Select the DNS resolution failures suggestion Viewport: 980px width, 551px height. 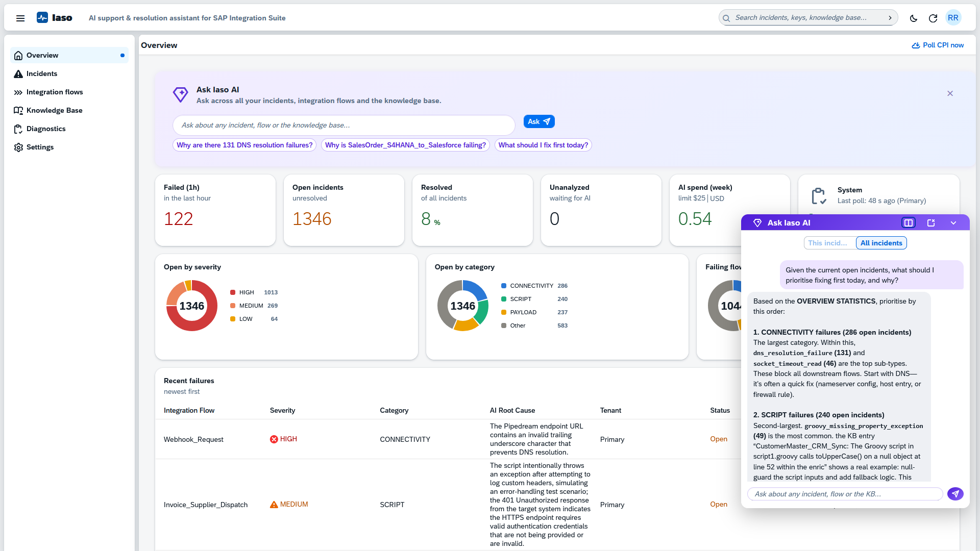pos(244,145)
